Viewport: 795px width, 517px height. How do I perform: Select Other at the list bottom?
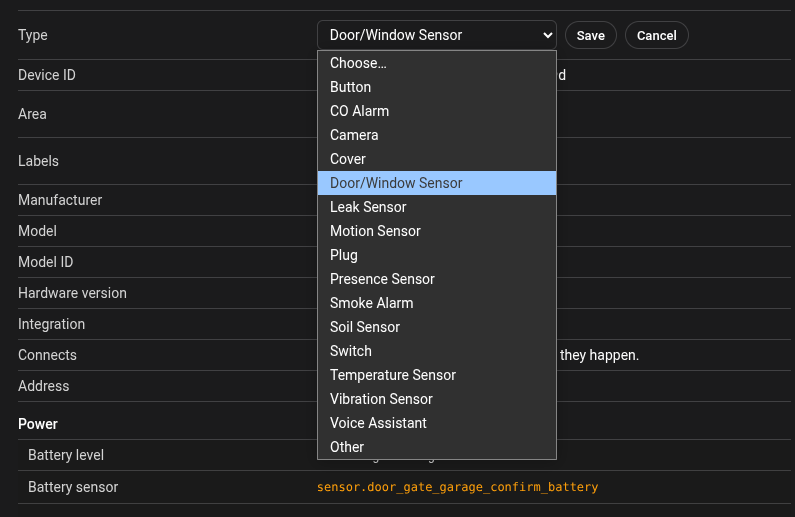(437, 447)
